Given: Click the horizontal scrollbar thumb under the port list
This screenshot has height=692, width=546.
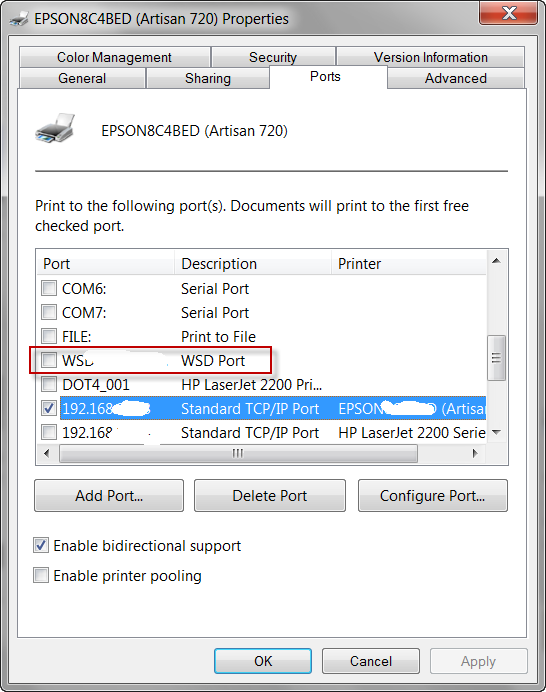Looking at the screenshot, I should [238, 453].
